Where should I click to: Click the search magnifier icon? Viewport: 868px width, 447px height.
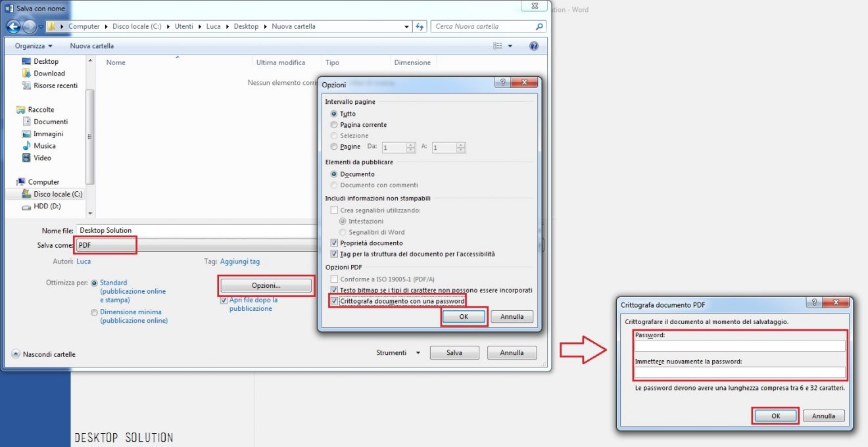[x=540, y=27]
